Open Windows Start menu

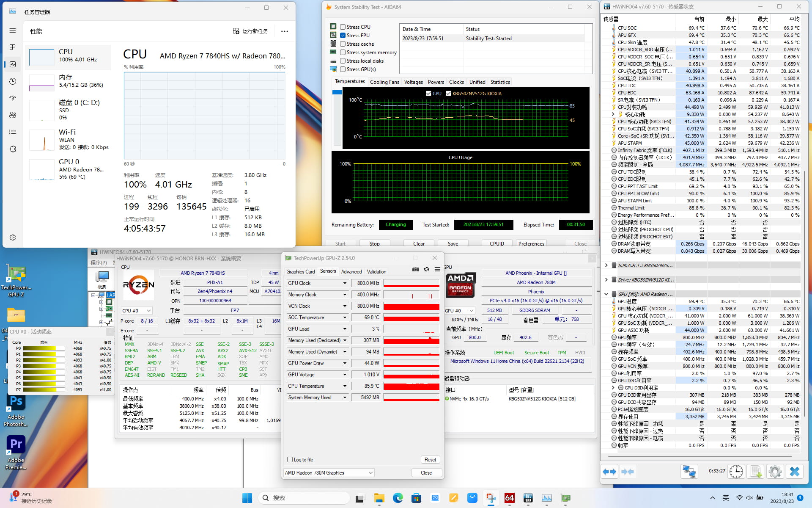click(247, 498)
